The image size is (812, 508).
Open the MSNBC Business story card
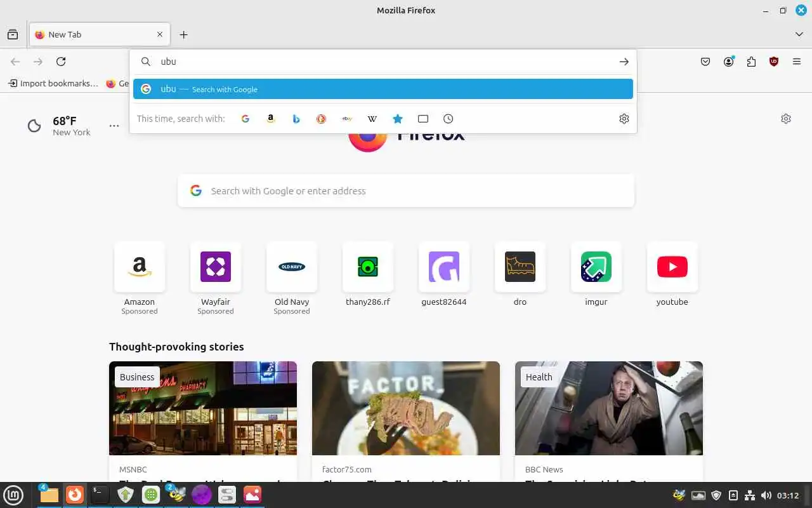(203, 421)
